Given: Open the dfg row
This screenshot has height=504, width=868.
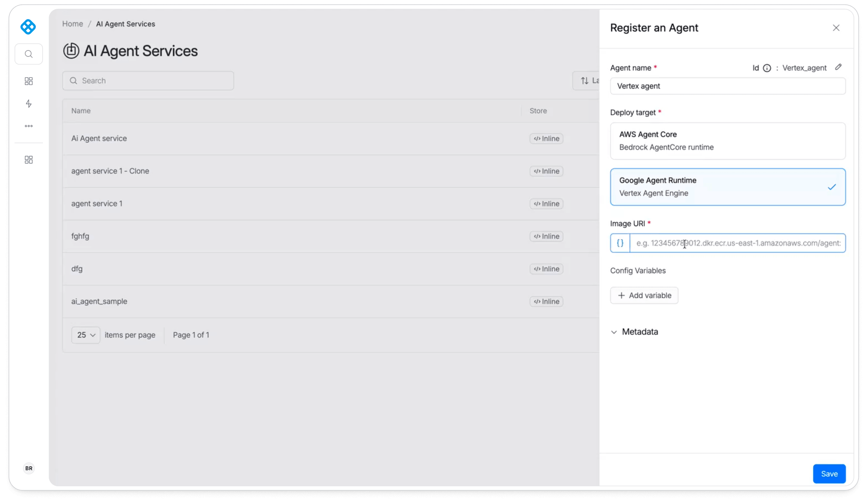Looking at the screenshot, I should 331,269.
